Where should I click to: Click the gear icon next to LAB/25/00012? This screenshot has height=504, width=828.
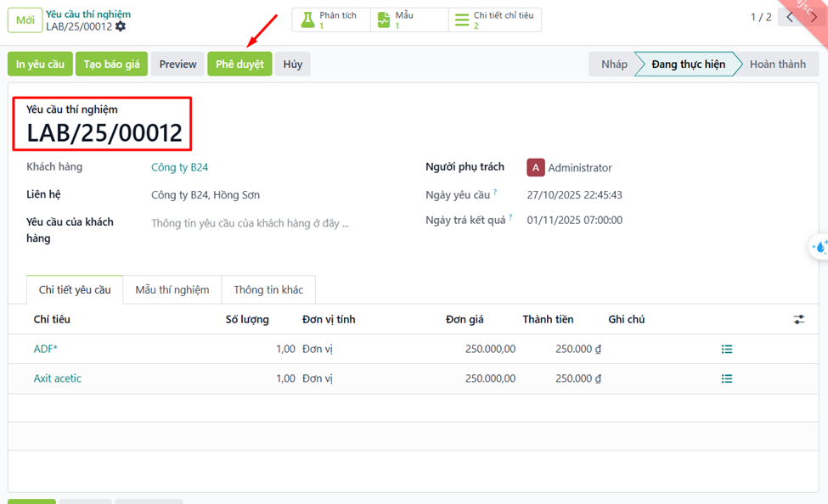coord(121,26)
